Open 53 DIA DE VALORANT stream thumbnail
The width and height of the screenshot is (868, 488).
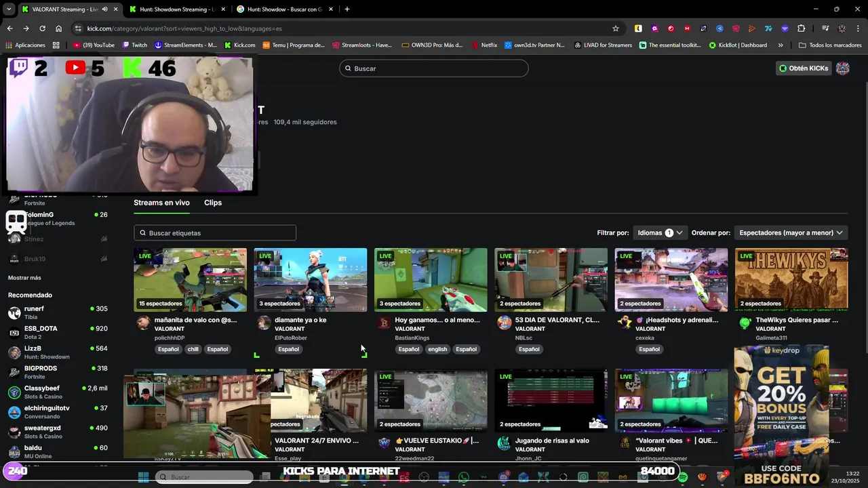click(551, 280)
